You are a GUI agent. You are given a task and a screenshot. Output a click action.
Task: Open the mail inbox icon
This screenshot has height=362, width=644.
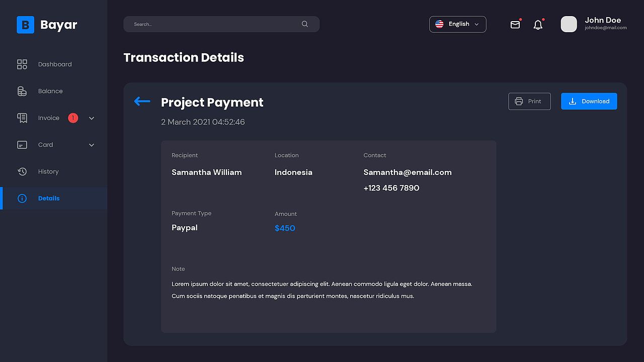click(x=515, y=25)
